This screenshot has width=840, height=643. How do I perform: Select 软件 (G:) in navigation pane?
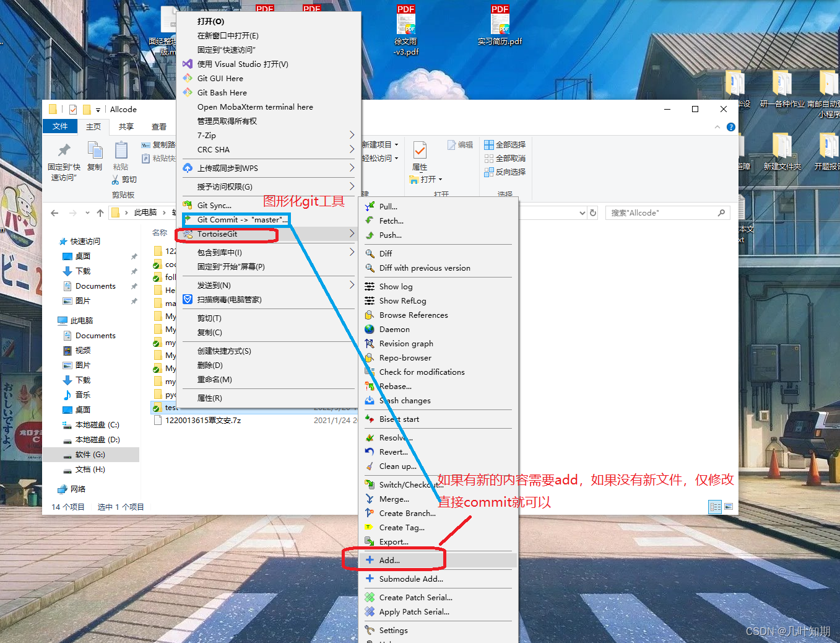pyautogui.click(x=91, y=454)
